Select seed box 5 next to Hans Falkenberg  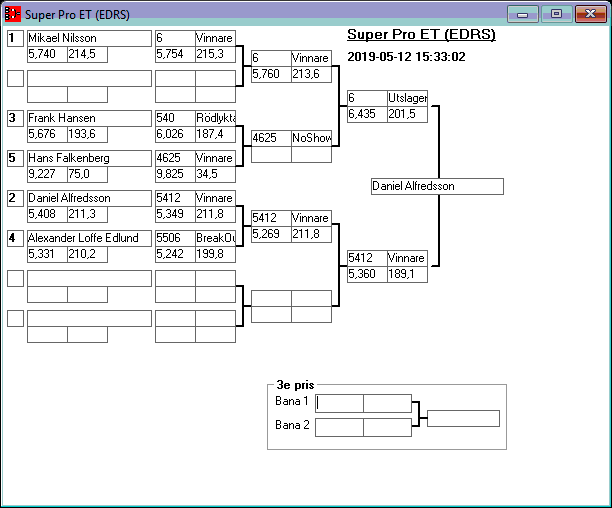point(15,158)
